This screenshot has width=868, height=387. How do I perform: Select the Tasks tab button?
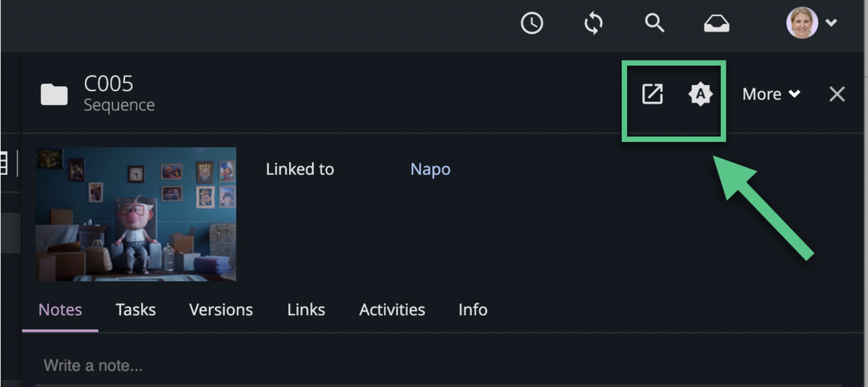pyautogui.click(x=136, y=309)
